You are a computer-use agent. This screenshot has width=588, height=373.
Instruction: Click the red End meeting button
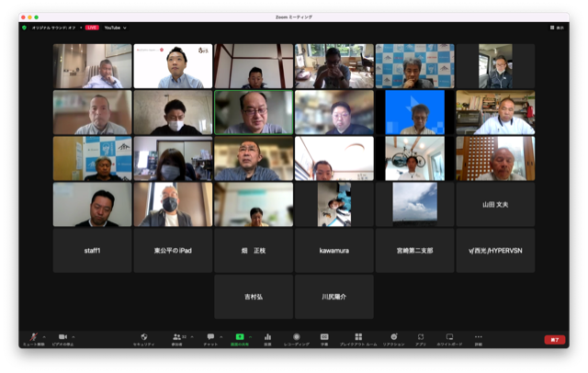coord(554,339)
